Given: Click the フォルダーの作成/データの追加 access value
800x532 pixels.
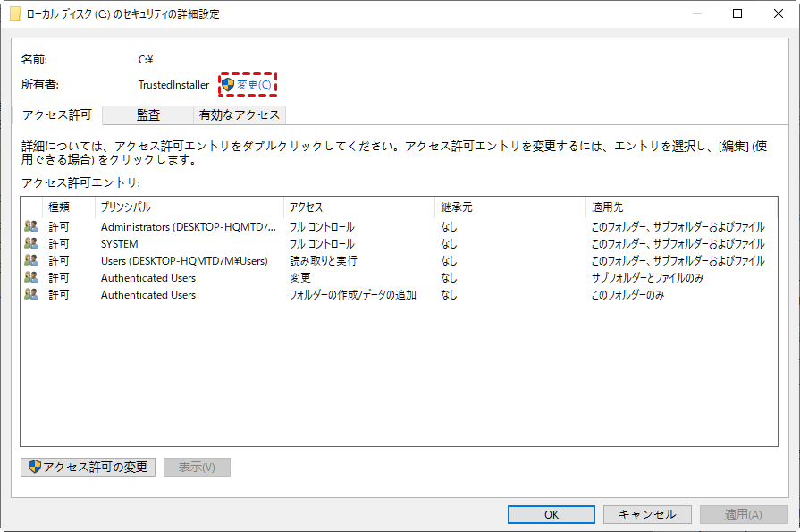Looking at the screenshot, I should tap(352, 294).
